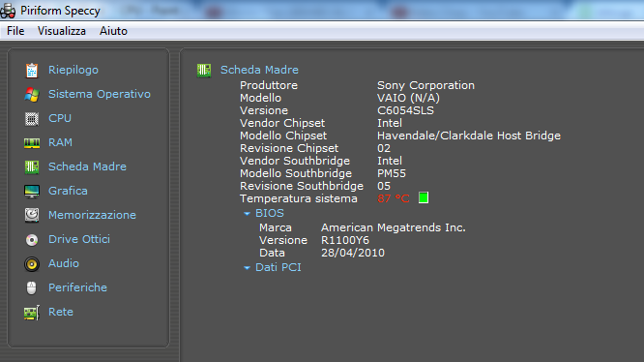Click the Revisione Chipset label
The width and height of the screenshot is (644, 362).
point(289,148)
